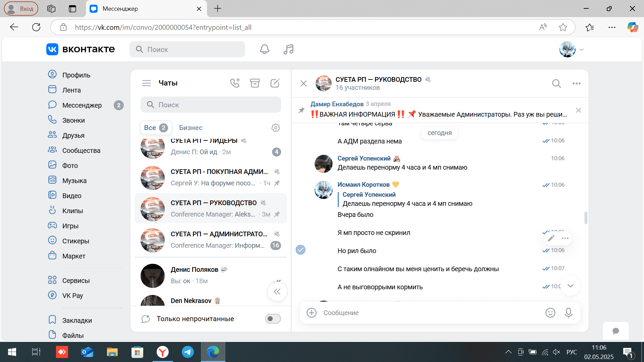Record a voice message
Image resolution: width=644 pixels, height=362 pixels.
pos(569,313)
